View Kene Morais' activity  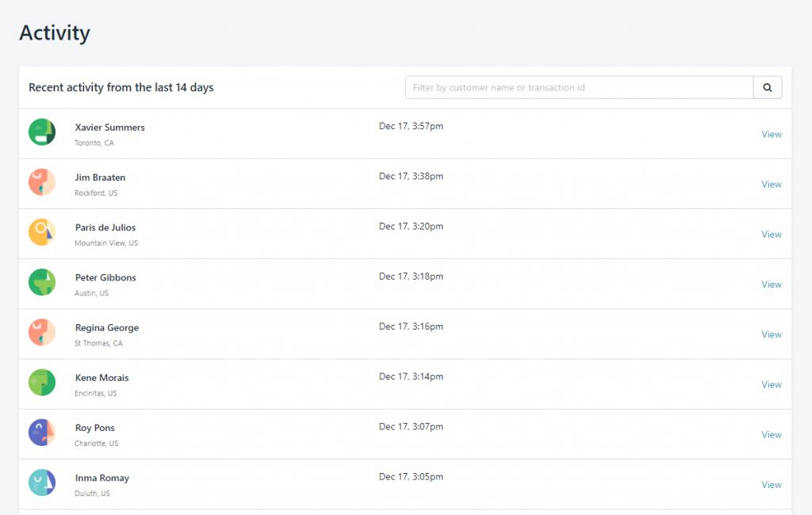(x=771, y=384)
